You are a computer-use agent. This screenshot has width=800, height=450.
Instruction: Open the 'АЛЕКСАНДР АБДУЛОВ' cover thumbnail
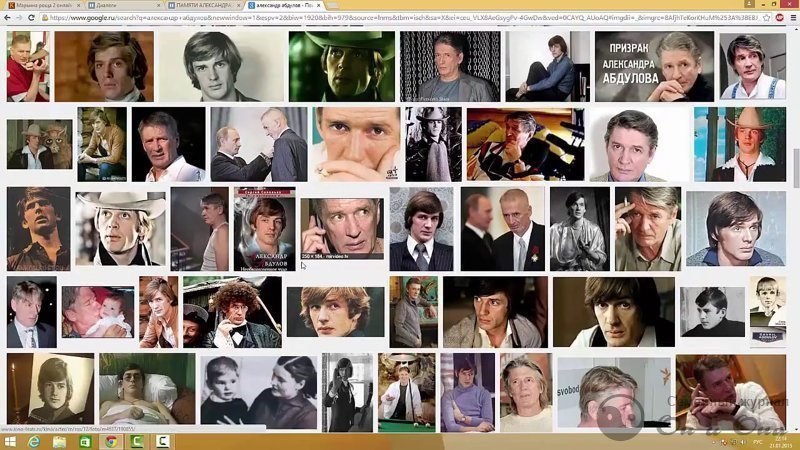pyautogui.click(x=264, y=229)
